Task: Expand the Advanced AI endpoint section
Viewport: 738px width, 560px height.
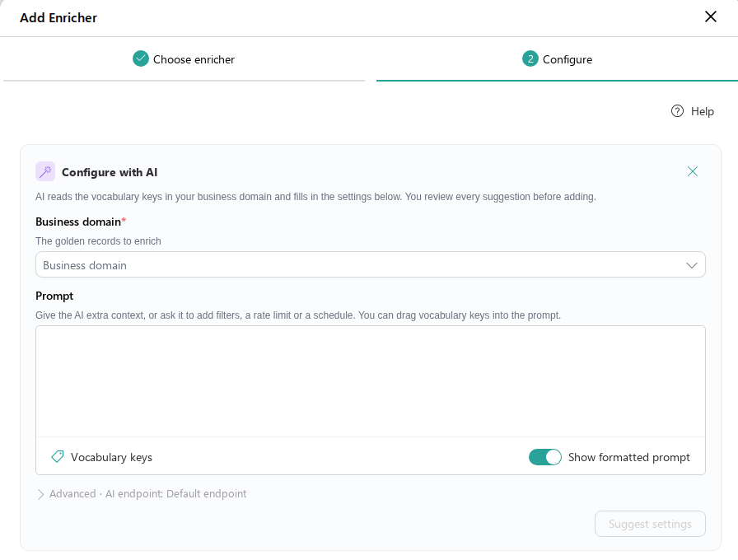Action: 141,493
